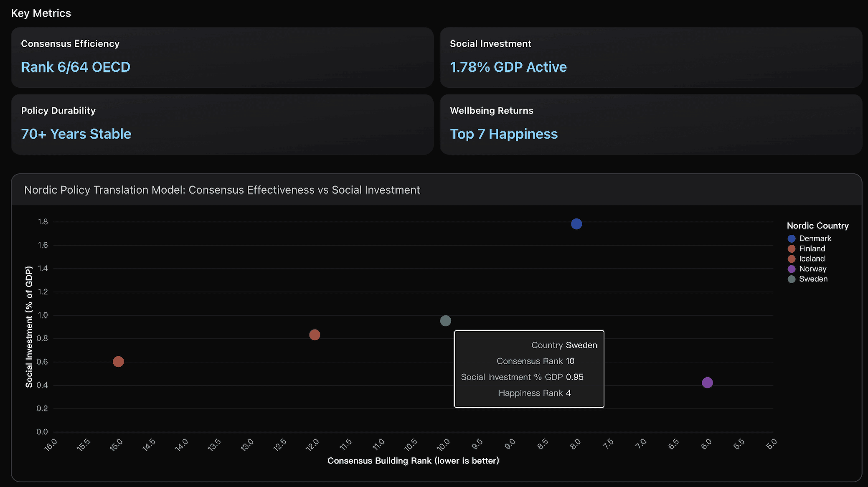Toggle the Sweden legend label
Screen dimensions: 868x487
(813, 279)
